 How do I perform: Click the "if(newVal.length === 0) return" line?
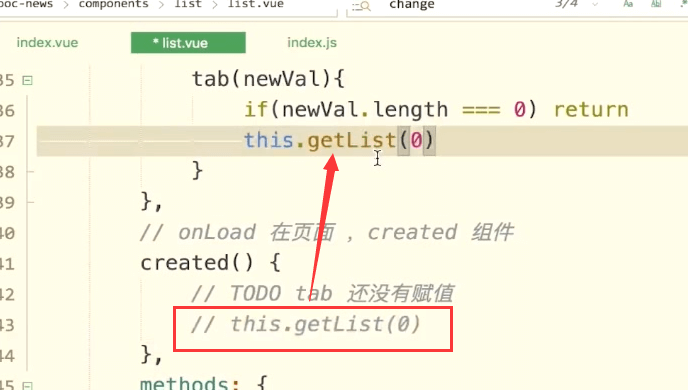(436, 110)
